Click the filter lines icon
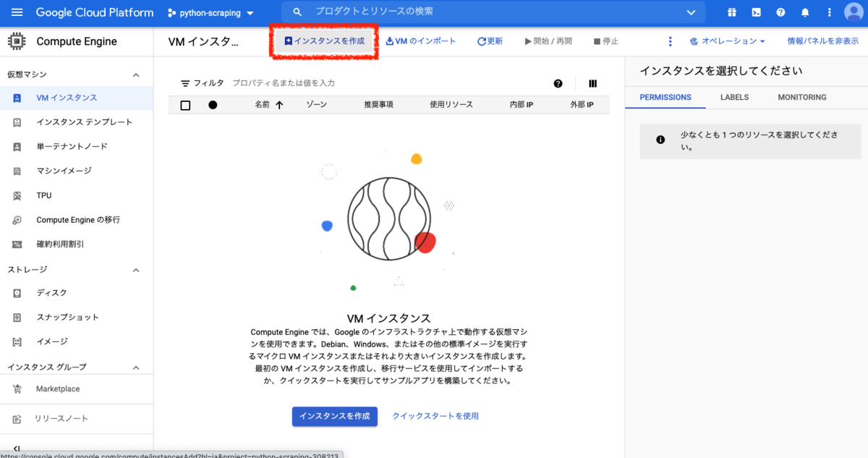This screenshot has width=868, height=458. click(x=185, y=83)
